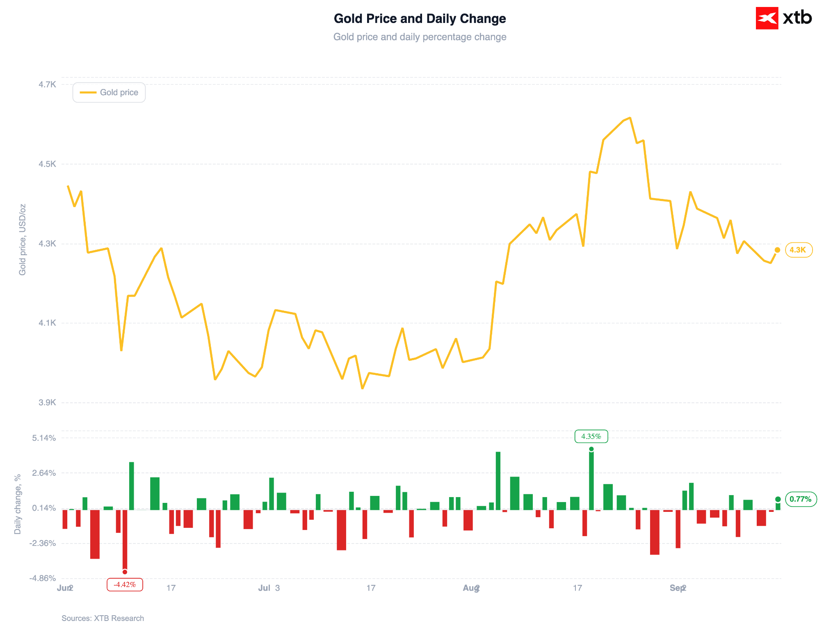Click the xtb brand wordmark

tap(797, 18)
